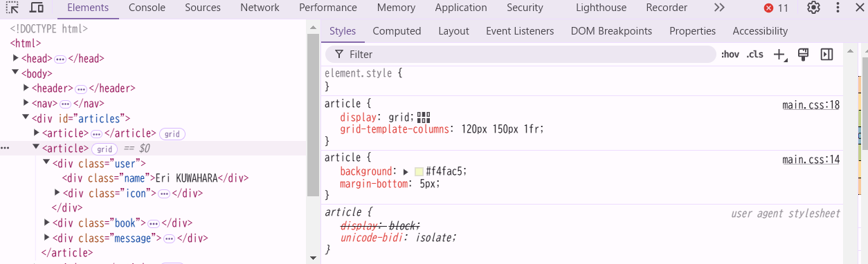Open the Memory tab
This screenshot has height=264, width=868.
tap(396, 8)
